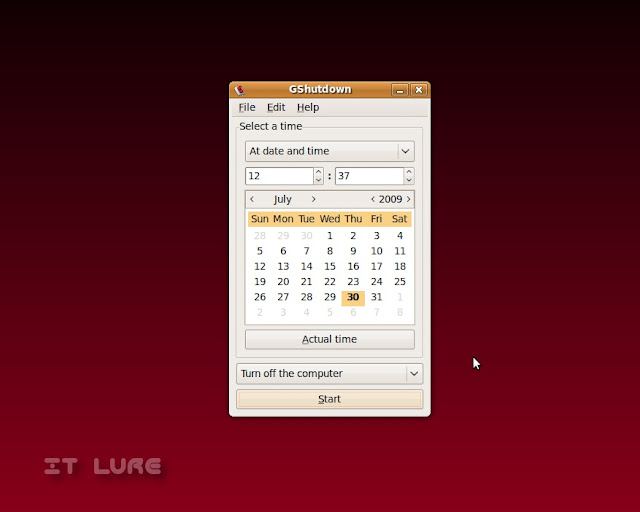Select July 22 in calendar
640x512 pixels.
tap(330, 282)
